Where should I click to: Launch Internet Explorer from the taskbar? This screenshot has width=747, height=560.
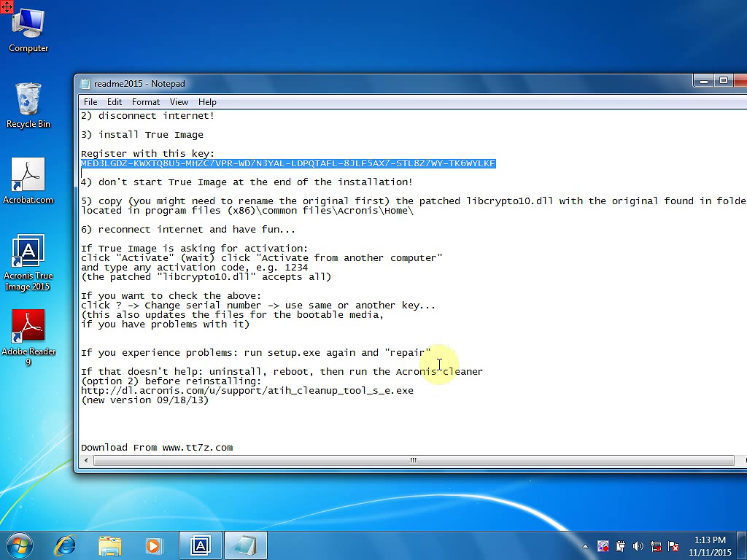(x=65, y=545)
